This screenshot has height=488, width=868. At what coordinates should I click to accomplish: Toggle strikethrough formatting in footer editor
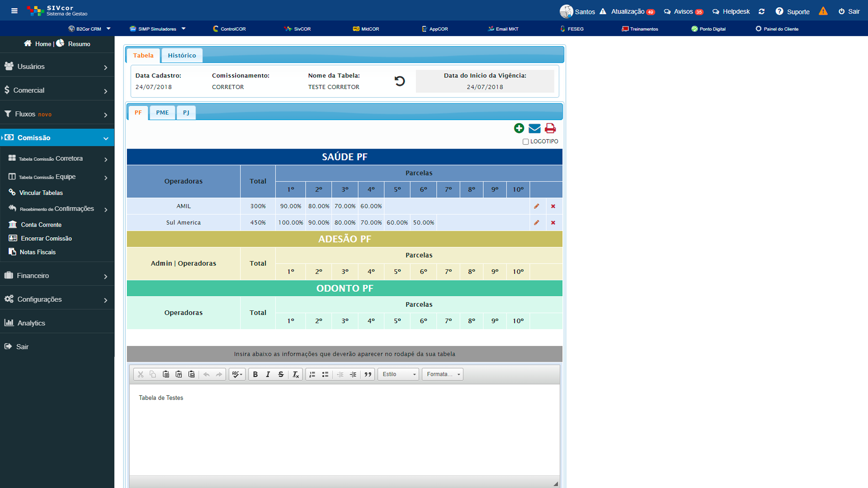pyautogui.click(x=281, y=374)
